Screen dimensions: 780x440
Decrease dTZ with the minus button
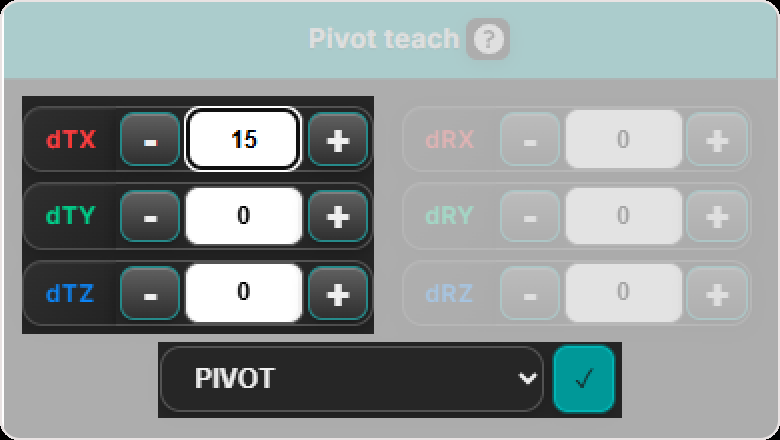tap(150, 293)
